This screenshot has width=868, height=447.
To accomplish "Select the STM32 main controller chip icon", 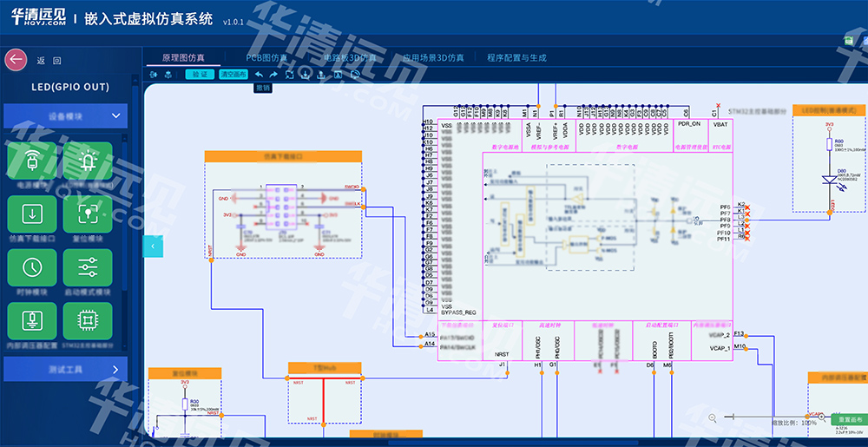I will point(88,321).
